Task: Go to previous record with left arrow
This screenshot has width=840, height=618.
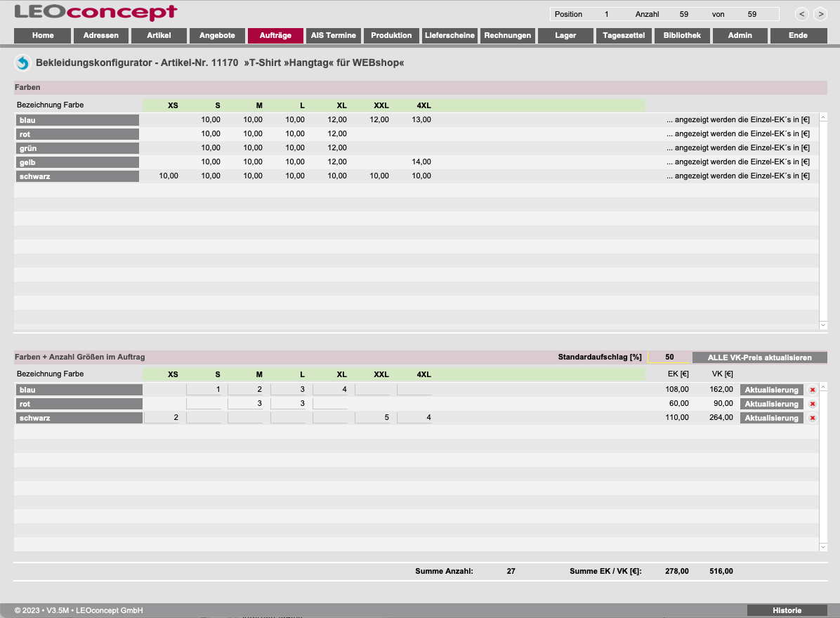Action: tap(801, 14)
